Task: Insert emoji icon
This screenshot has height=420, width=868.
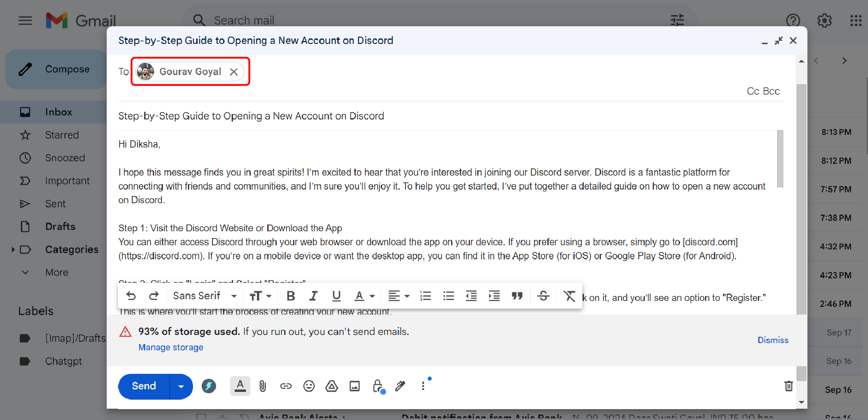Action: (309, 386)
